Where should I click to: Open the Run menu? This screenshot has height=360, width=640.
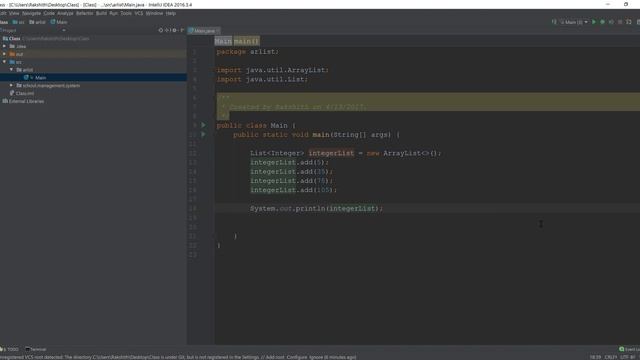(113, 13)
